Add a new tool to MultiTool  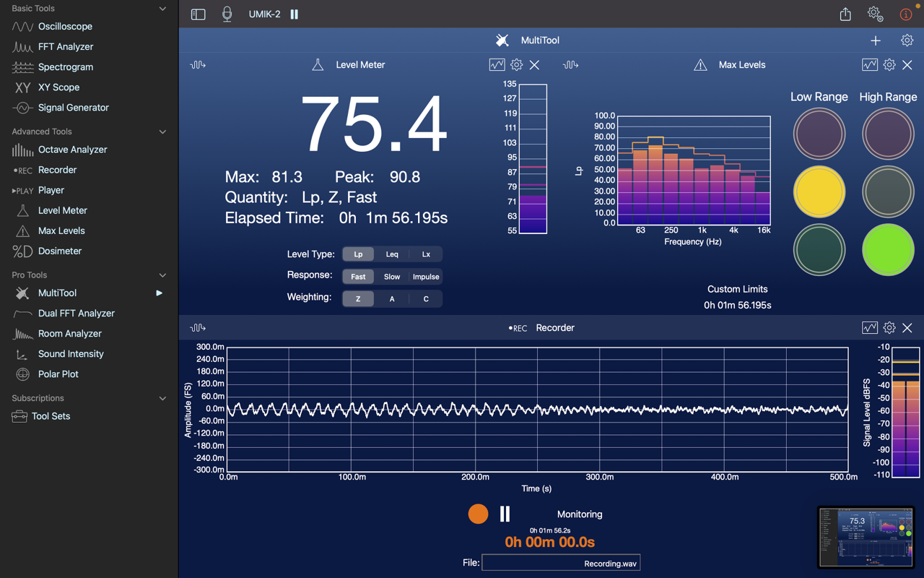[x=876, y=40]
